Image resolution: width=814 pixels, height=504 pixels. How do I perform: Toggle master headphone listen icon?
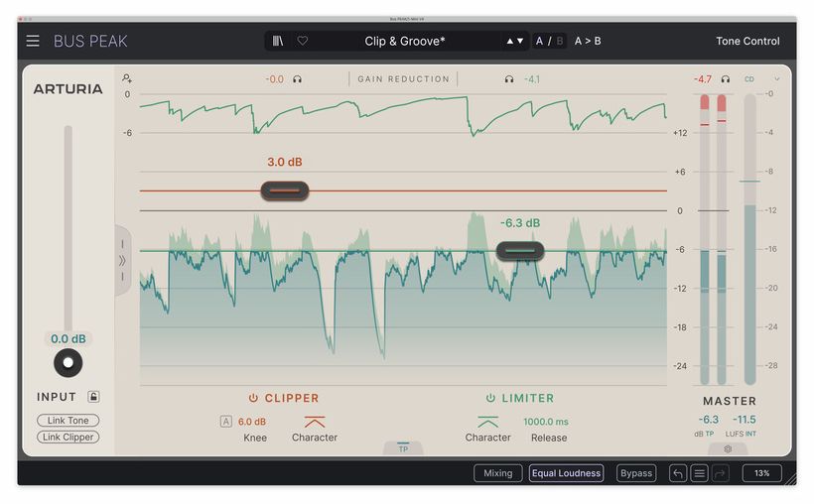[726, 79]
